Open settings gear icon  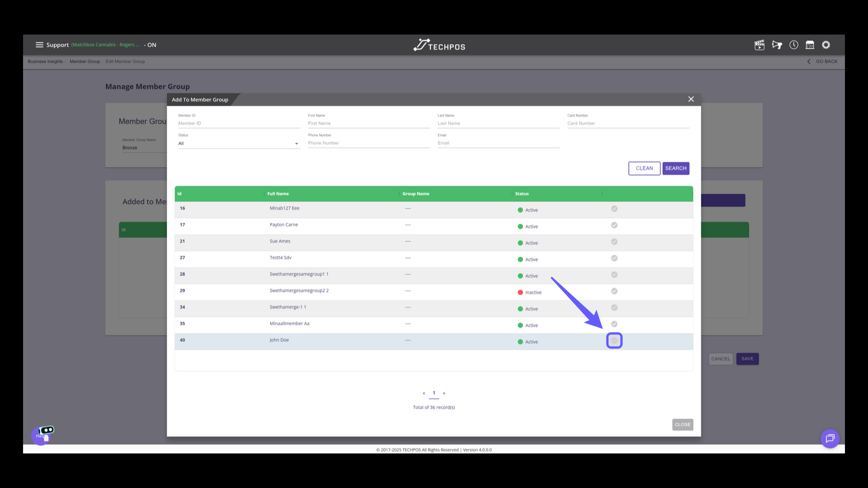pyautogui.click(x=826, y=45)
